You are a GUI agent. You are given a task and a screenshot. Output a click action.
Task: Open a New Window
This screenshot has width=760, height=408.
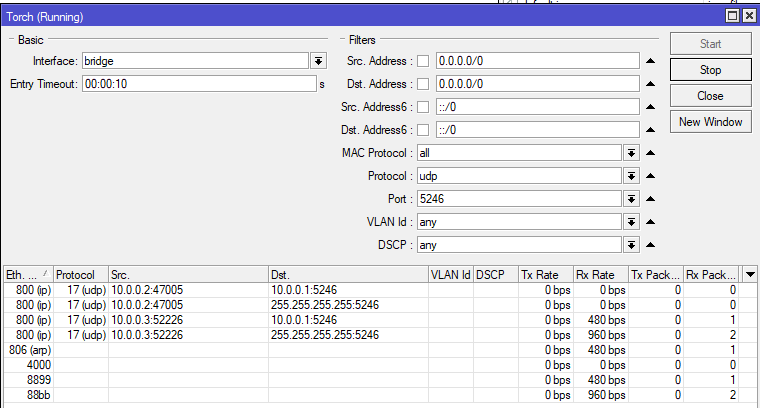(711, 122)
